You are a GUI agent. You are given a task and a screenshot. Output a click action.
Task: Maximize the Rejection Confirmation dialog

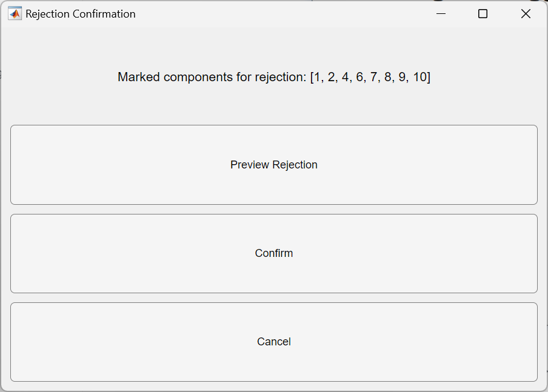click(483, 13)
